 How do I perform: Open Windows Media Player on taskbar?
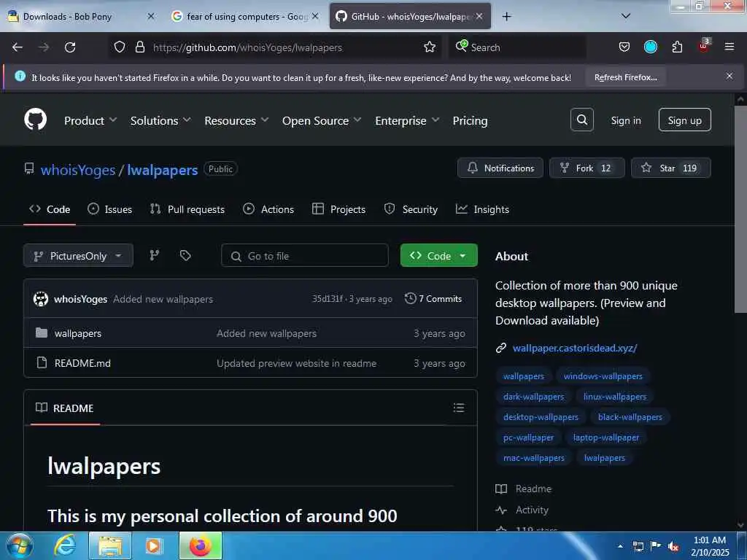[153, 545]
